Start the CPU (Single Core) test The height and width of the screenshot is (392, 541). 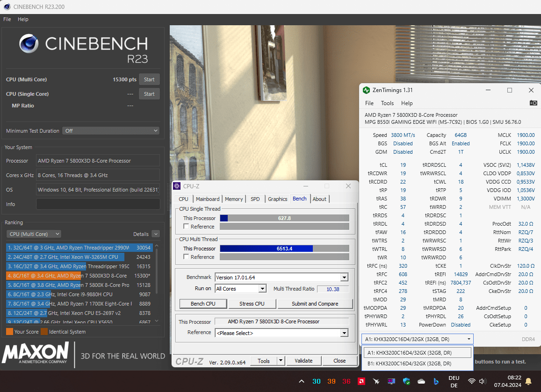(149, 94)
